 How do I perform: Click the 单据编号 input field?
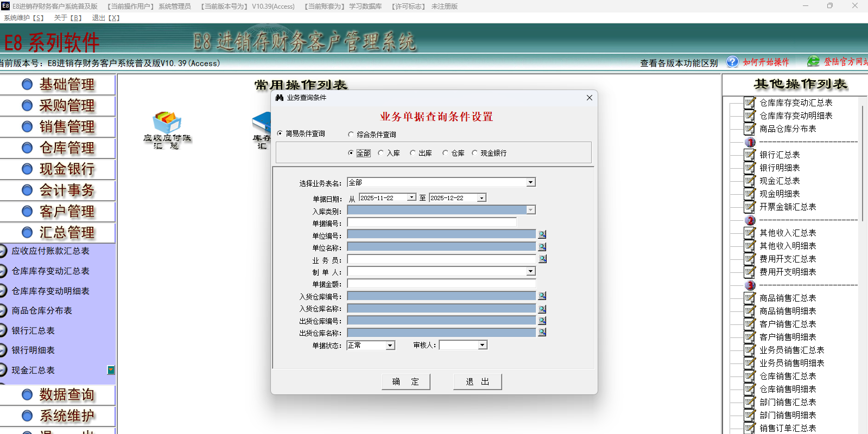(x=432, y=222)
